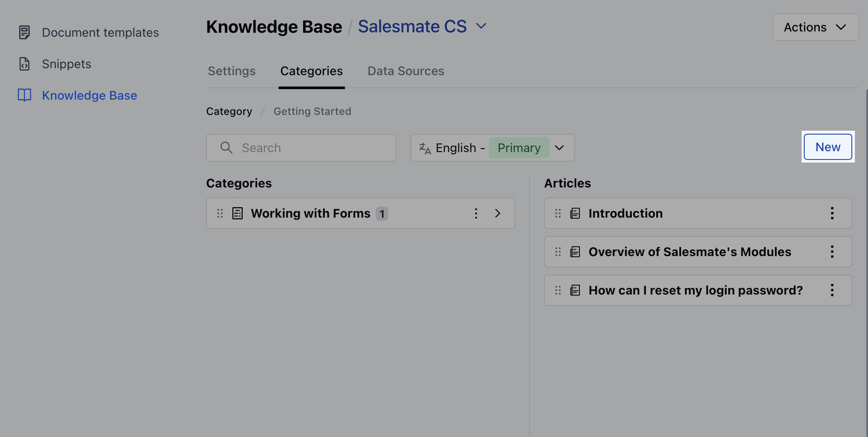Click drag handle on reset login password article
This screenshot has height=437, width=868.
tap(558, 290)
